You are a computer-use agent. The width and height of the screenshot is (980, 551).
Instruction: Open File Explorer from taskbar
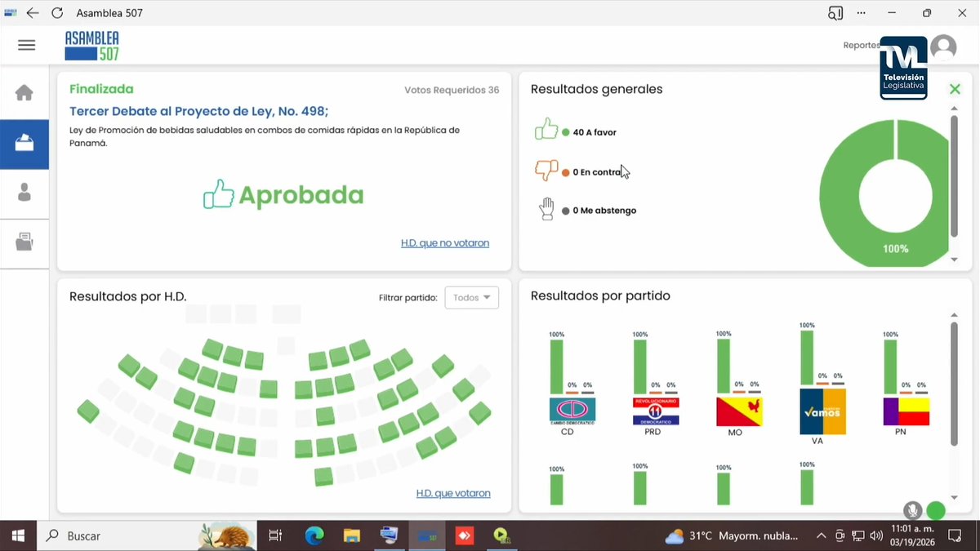pos(351,535)
